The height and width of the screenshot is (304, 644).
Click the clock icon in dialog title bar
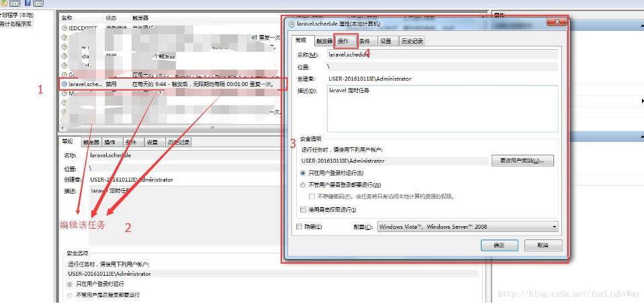click(291, 24)
